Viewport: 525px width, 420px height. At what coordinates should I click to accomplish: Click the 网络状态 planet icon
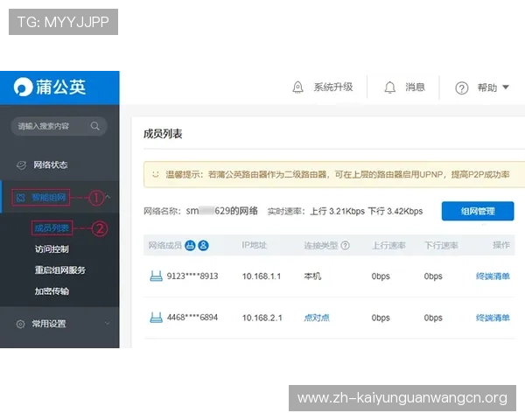coord(21,165)
